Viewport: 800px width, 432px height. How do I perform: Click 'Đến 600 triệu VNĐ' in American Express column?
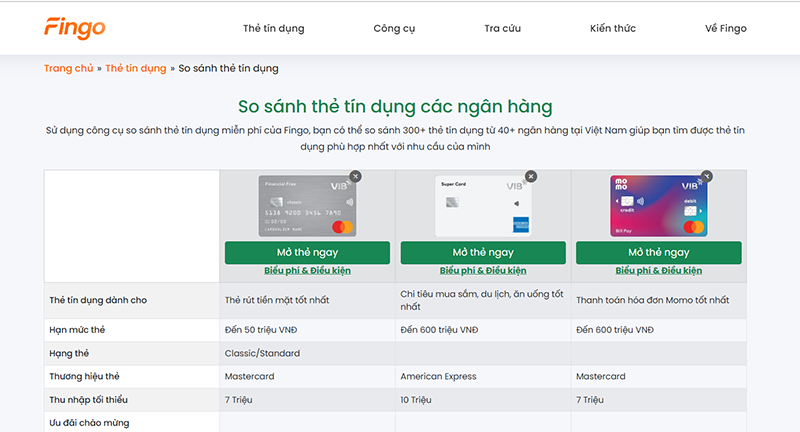(x=439, y=330)
